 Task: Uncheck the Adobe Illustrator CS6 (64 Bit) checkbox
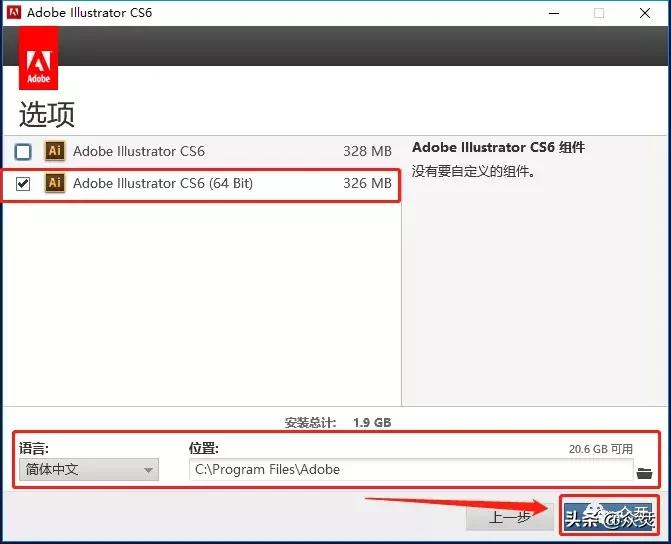[x=23, y=184]
